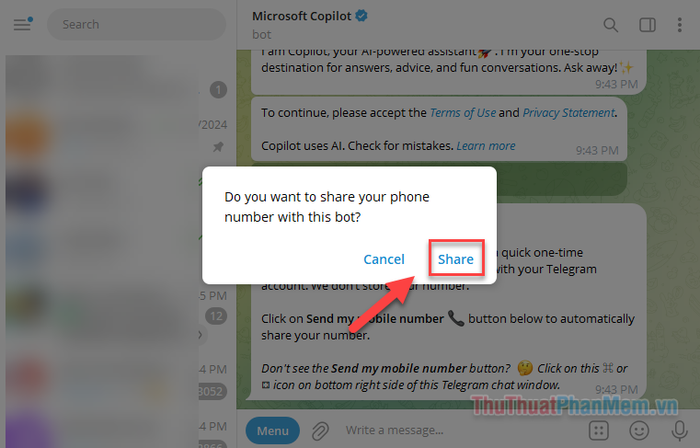This screenshot has width=700, height=448.
Task: Click the Microsoft Copilot chat title
Action: [x=301, y=16]
